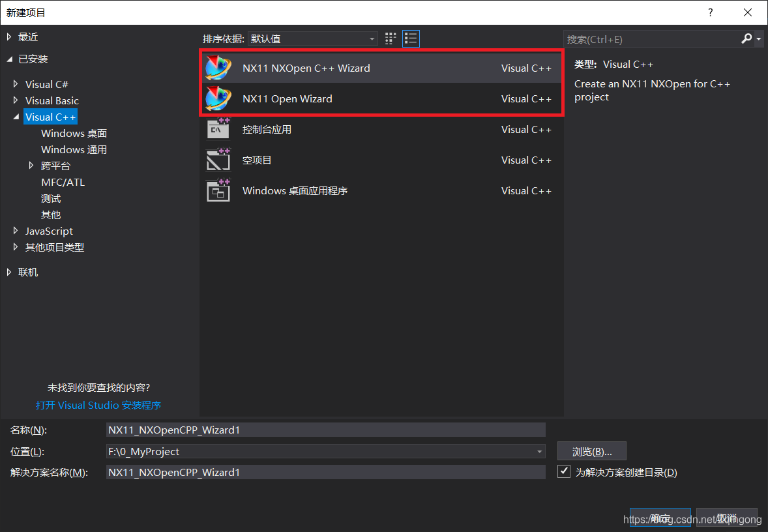768x532 pixels.
Task: Close the 新建项目 dialog
Action: click(747, 12)
